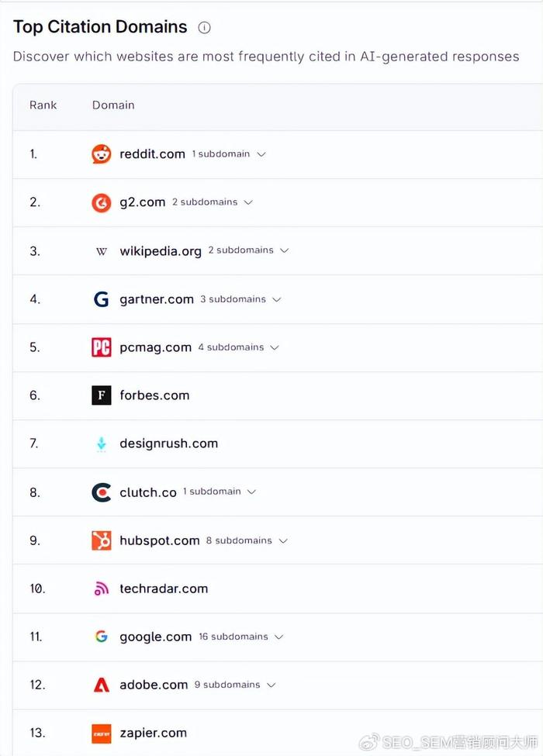Image resolution: width=543 pixels, height=756 pixels.
Task: Click the HubSpot logo icon
Action: 102,540
